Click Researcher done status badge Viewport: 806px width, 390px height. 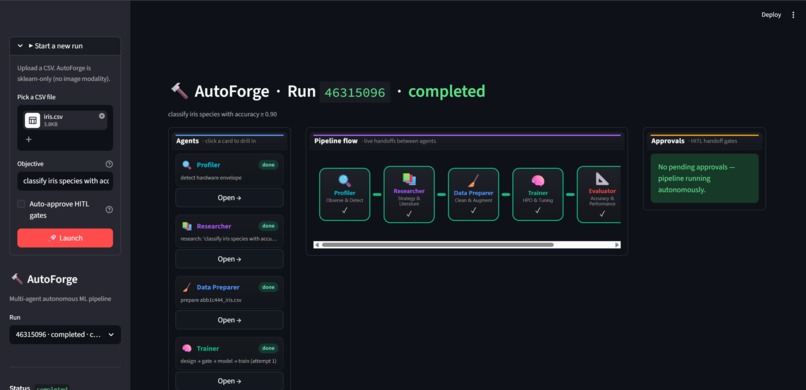coord(268,226)
